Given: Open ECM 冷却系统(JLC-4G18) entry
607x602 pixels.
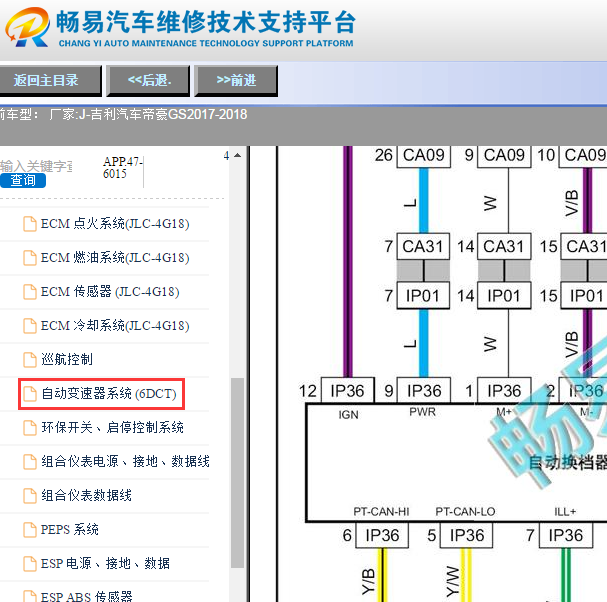Looking at the screenshot, I should coord(115,326).
